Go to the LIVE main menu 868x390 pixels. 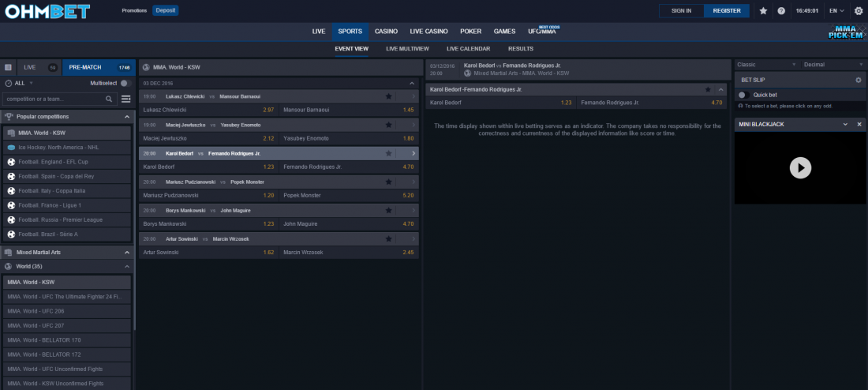tap(319, 32)
